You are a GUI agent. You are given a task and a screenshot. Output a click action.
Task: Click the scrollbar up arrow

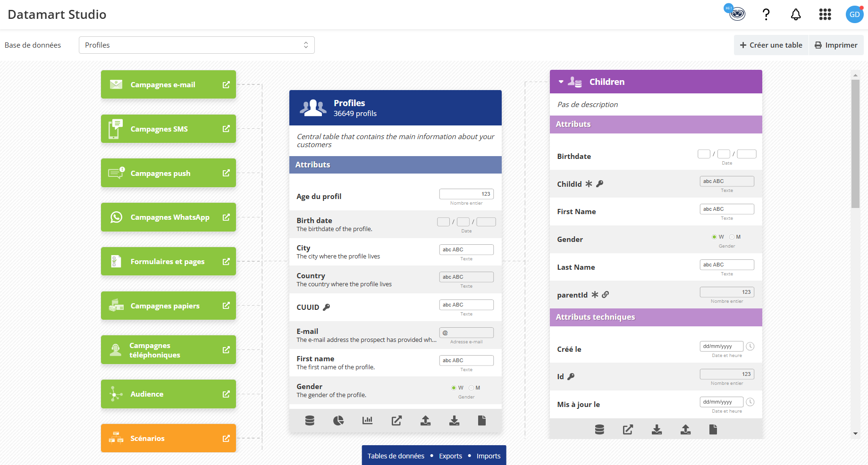coord(855,75)
